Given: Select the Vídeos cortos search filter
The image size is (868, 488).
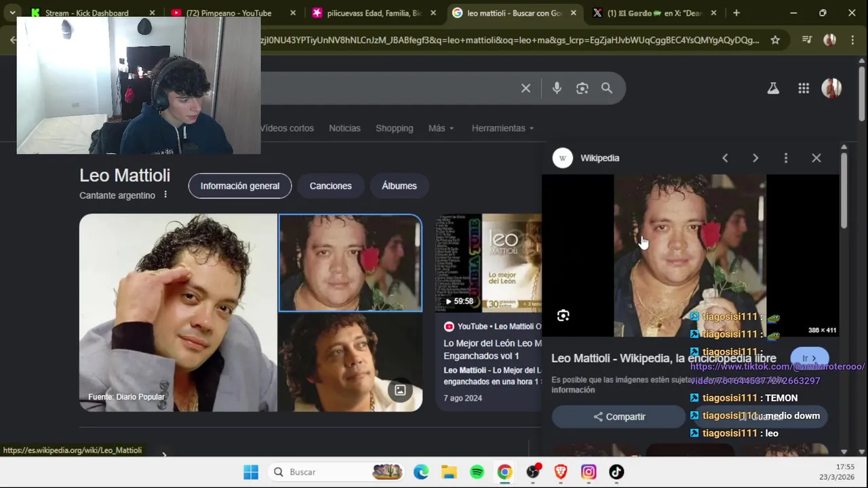Looking at the screenshot, I should [x=287, y=128].
